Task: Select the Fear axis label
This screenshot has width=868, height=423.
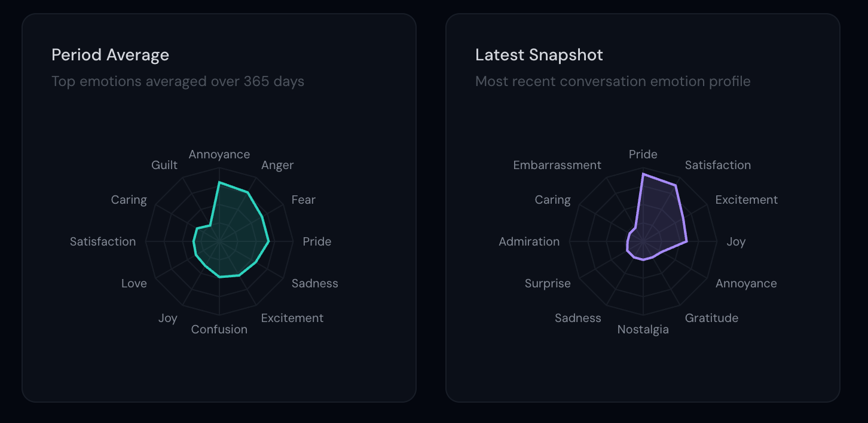Action: tap(303, 200)
